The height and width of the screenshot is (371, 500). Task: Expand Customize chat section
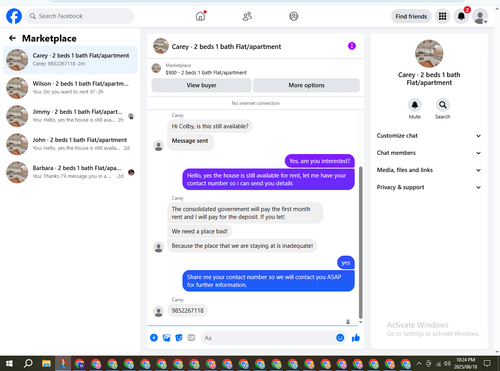point(429,136)
